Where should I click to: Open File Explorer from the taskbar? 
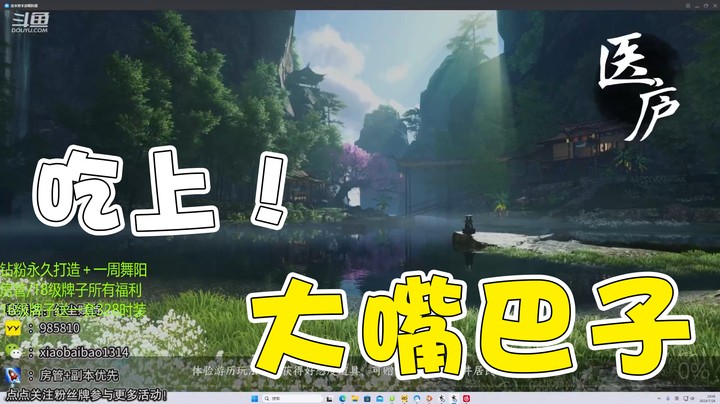tap(355, 398)
